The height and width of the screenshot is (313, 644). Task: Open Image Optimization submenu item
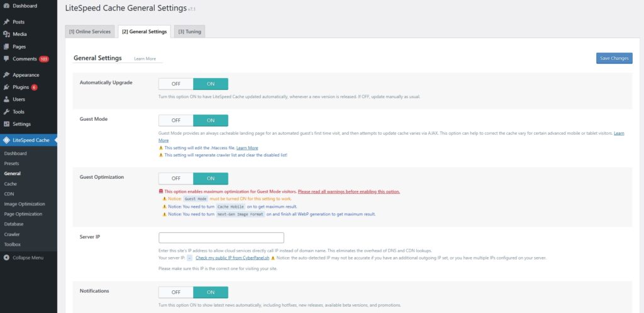pos(25,204)
